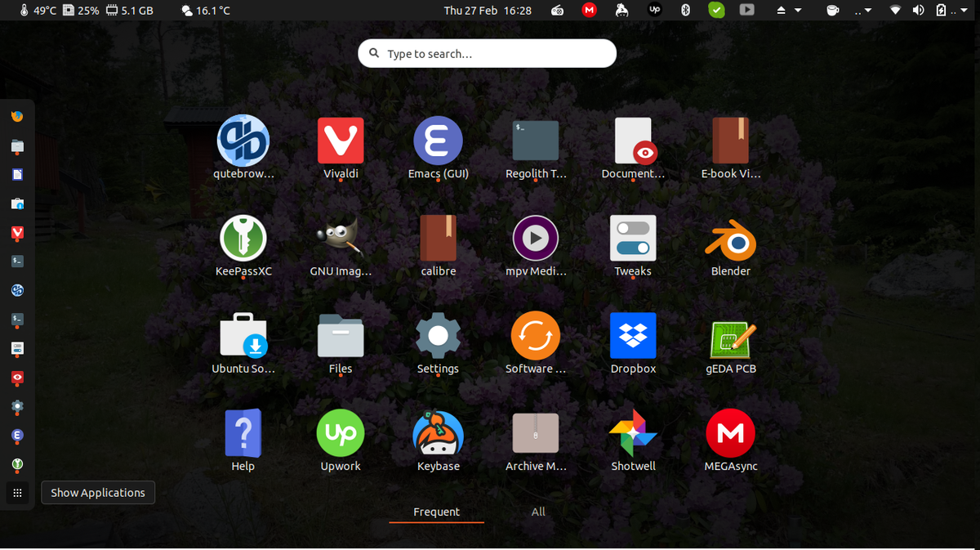Focus the Type to search field
980x550 pixels.
[487, 53]
